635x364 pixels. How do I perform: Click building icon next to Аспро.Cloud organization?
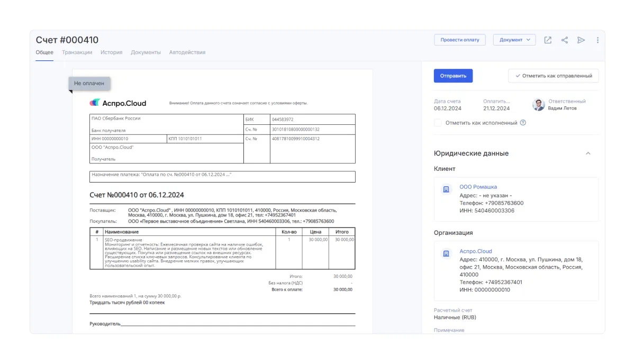[x=446, y=254]
